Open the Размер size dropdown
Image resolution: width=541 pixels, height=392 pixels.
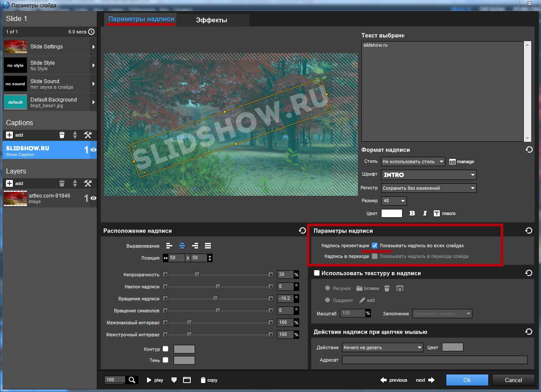pos(394,200)
